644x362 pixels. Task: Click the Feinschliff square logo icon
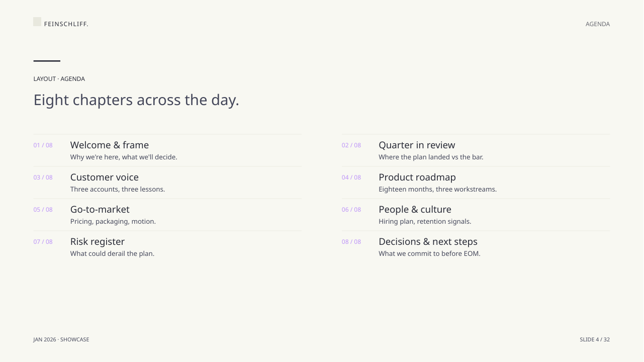(37, 22)
